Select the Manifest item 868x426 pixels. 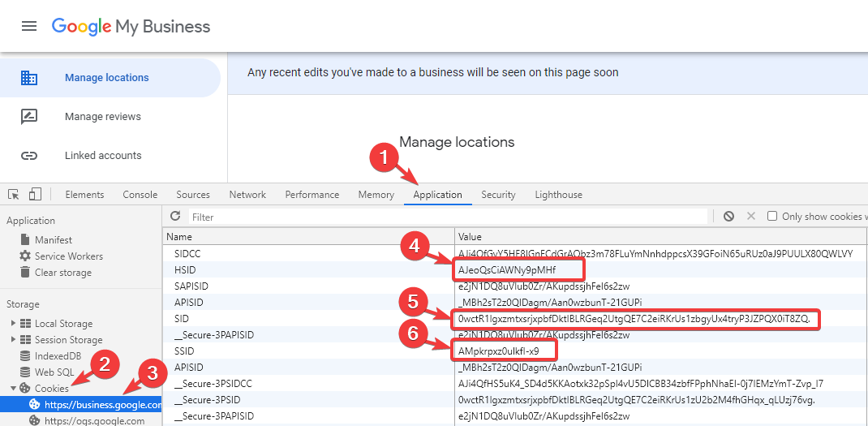coord(54,240)
